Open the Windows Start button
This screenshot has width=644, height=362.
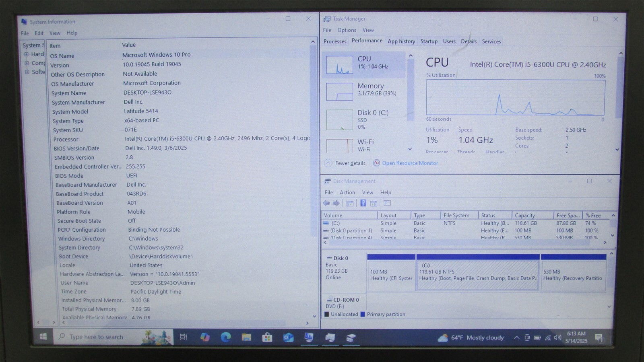43,337
